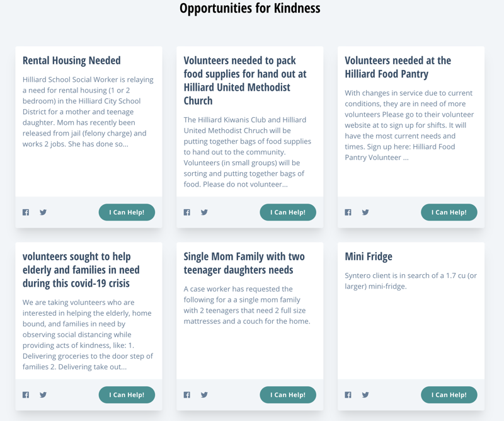Tweet the Hilliard Food Pantry volunteer card
The width and height of the screenshot is (504, 421).
click(x=365, y=212)
